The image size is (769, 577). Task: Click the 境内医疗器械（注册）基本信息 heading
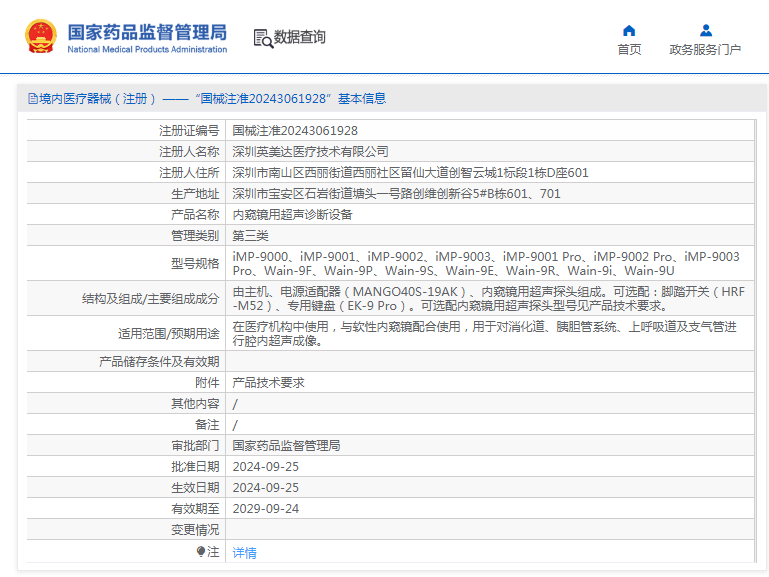point(207,99)
